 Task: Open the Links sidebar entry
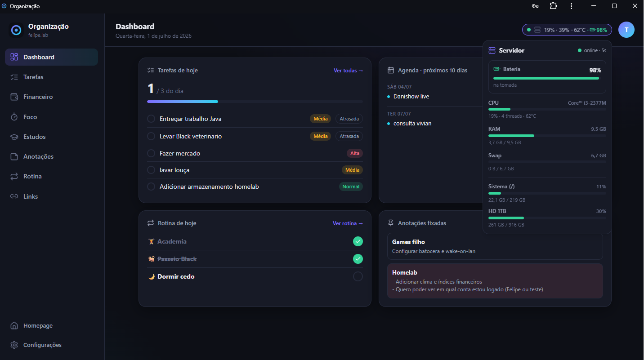coord(51,196)
